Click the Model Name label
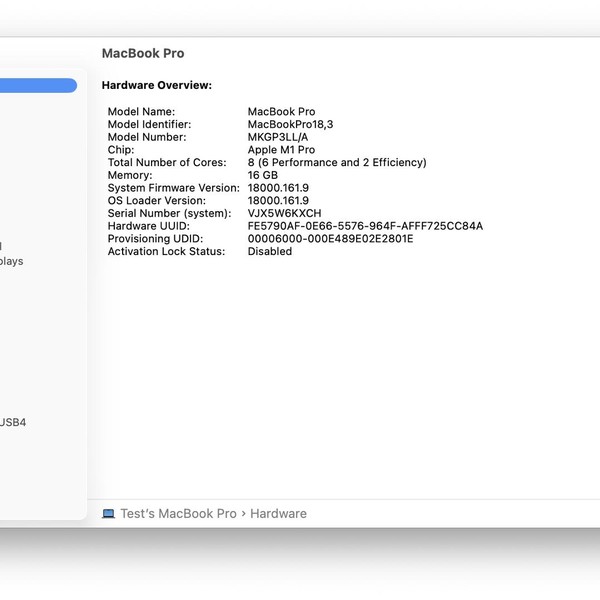 (141, 112)
